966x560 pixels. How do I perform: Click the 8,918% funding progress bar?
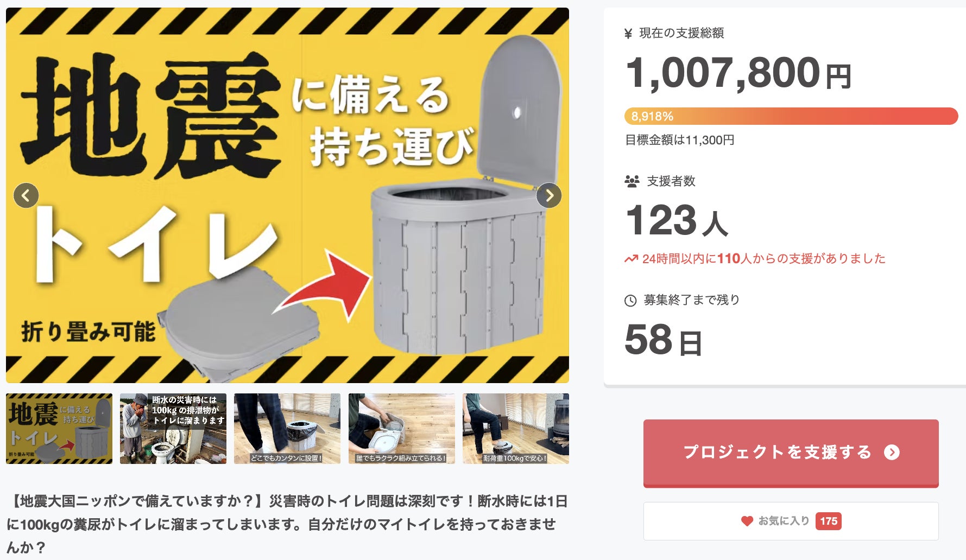[791, 116]
